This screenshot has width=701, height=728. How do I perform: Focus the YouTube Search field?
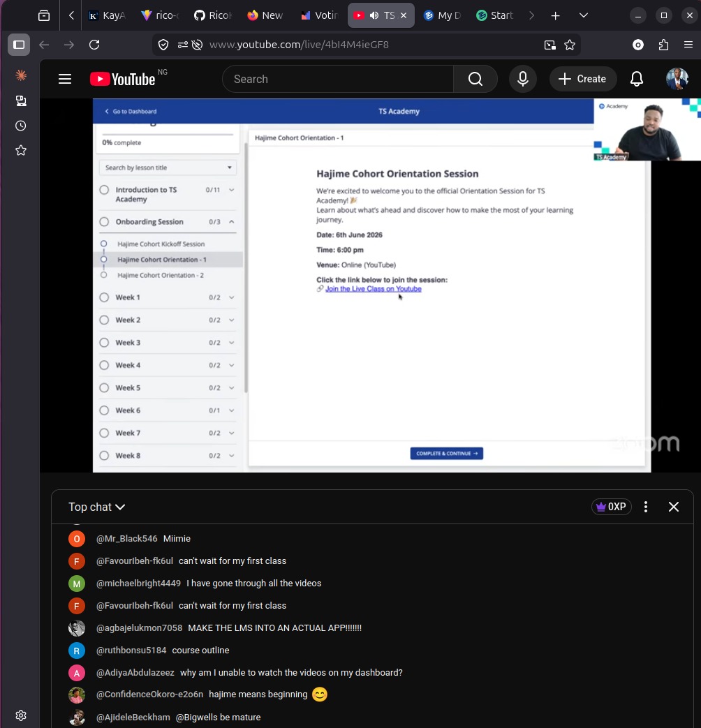pyautogui.click(x=338, y=79)
